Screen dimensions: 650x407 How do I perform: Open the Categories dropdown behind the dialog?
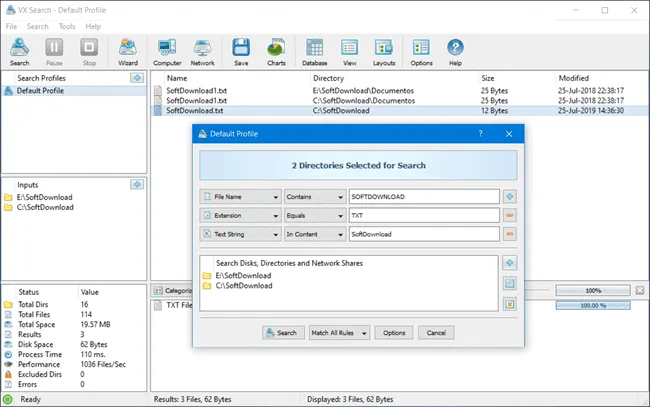(x=172, y=291)
